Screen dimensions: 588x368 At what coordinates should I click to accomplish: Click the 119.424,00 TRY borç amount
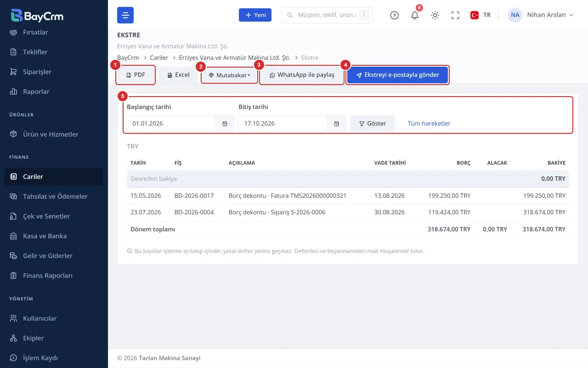tap(449, 212)
